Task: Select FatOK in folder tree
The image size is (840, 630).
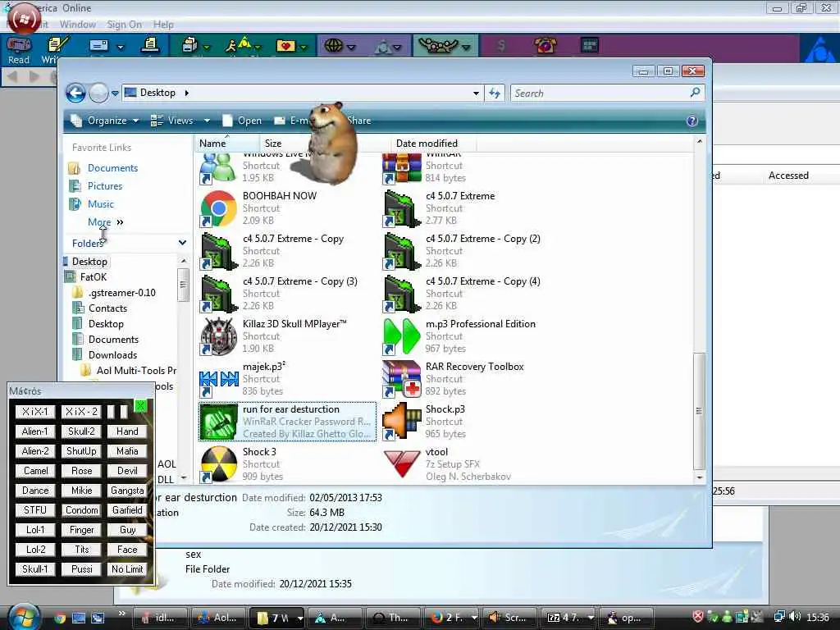Action: [x=94, y=277]
